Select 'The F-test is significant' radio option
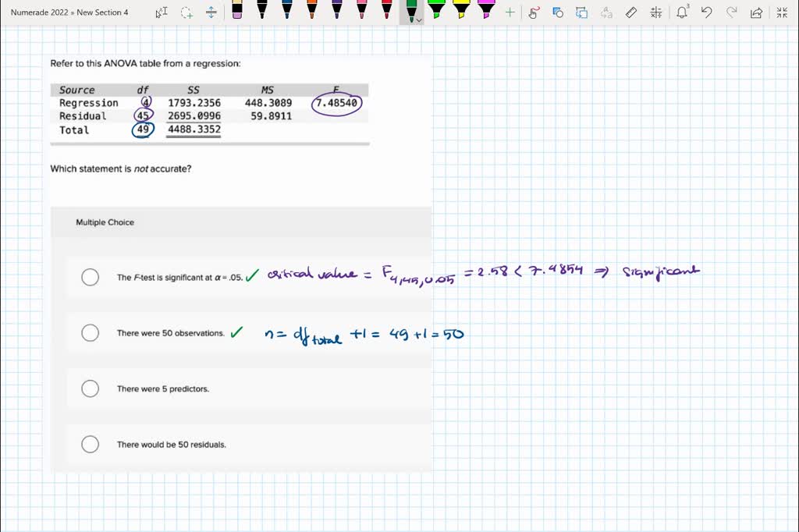 coord(91,277)
